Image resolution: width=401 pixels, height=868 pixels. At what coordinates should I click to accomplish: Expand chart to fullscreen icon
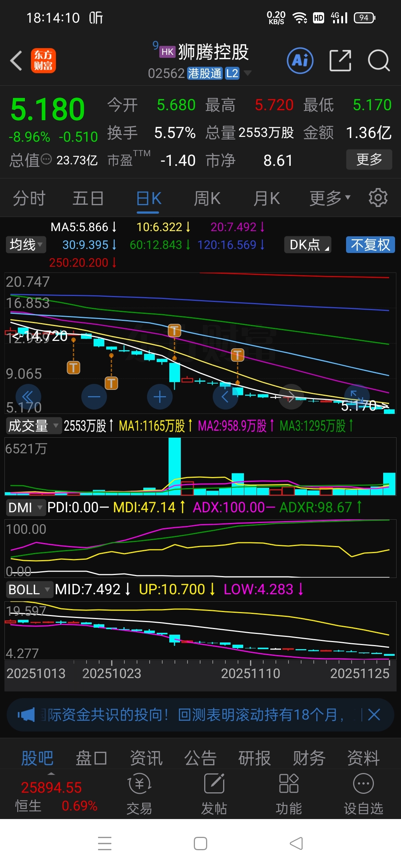click(x=357, y=397)
